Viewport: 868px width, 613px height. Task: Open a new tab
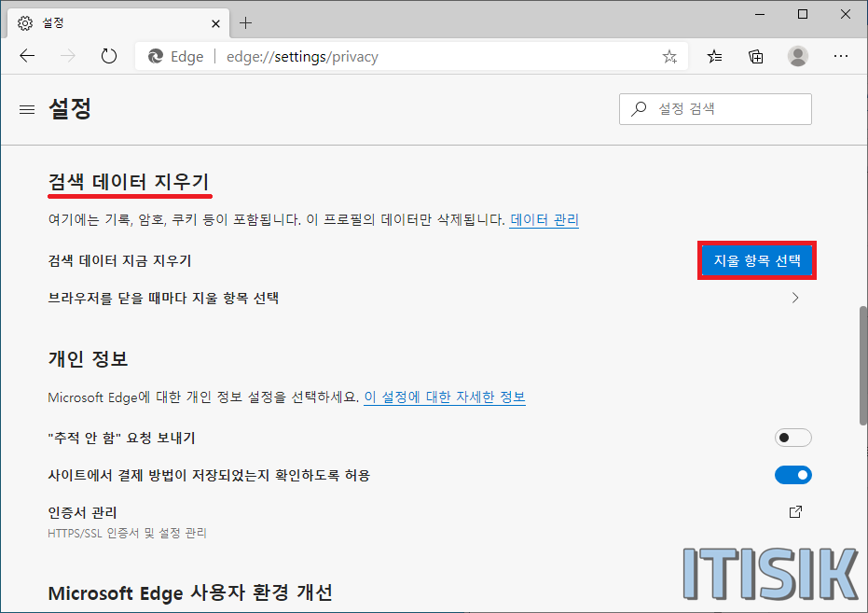pos(245,23)
